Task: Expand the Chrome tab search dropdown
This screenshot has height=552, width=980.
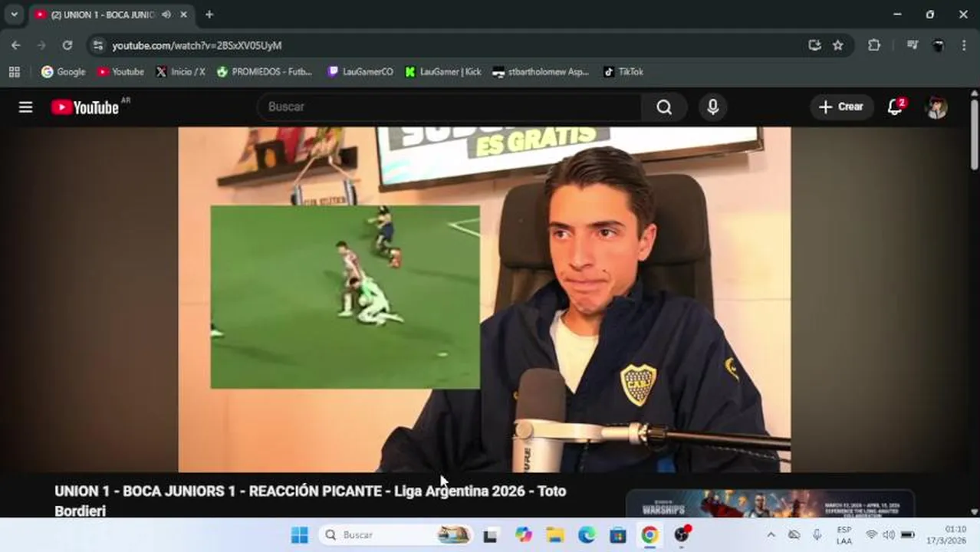Action: click(14, 15)
